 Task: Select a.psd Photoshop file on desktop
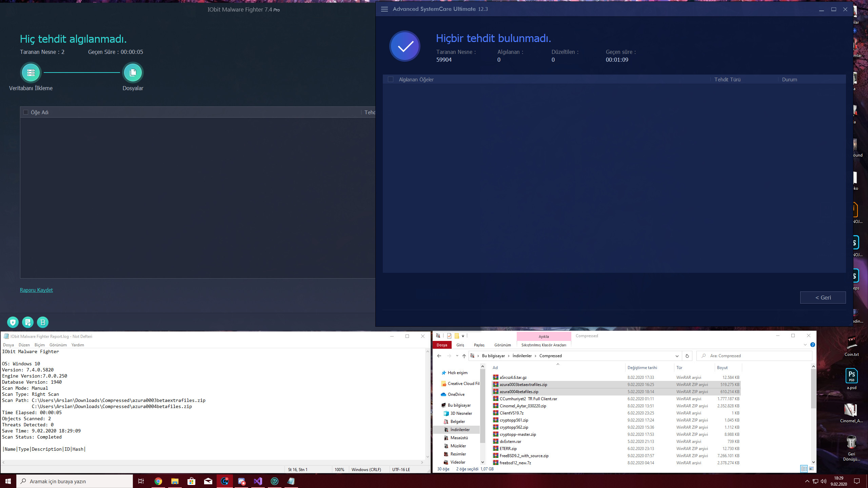[851, 379]
